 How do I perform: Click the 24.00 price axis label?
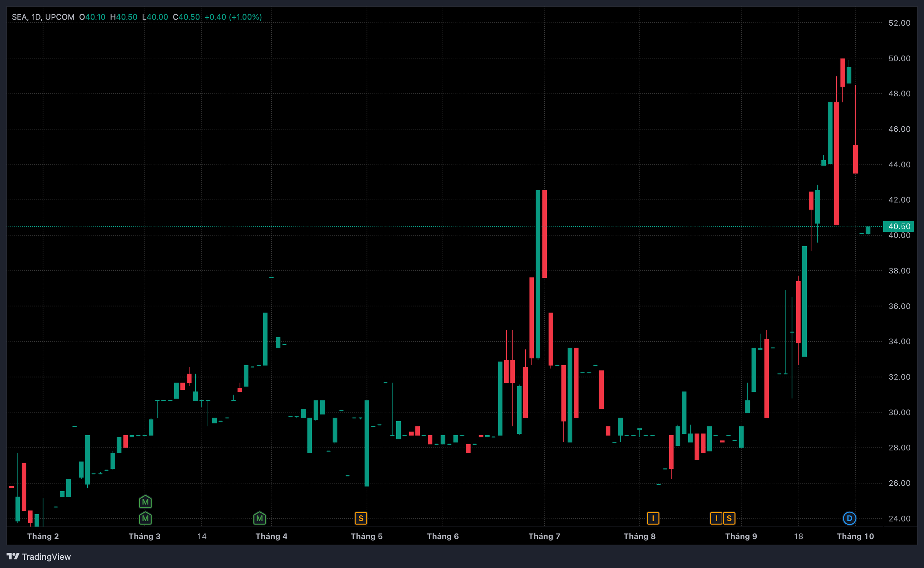[x=899, y=519]
